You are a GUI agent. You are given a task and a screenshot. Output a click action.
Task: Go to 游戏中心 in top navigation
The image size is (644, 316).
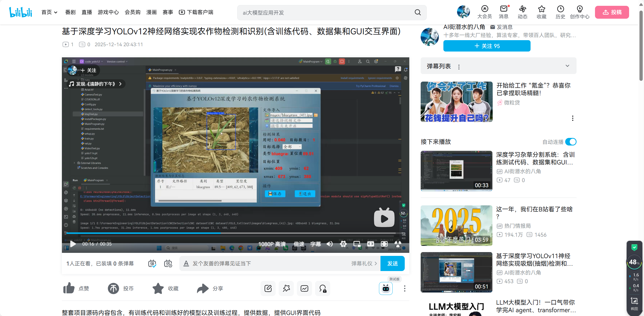coord(108,12)
